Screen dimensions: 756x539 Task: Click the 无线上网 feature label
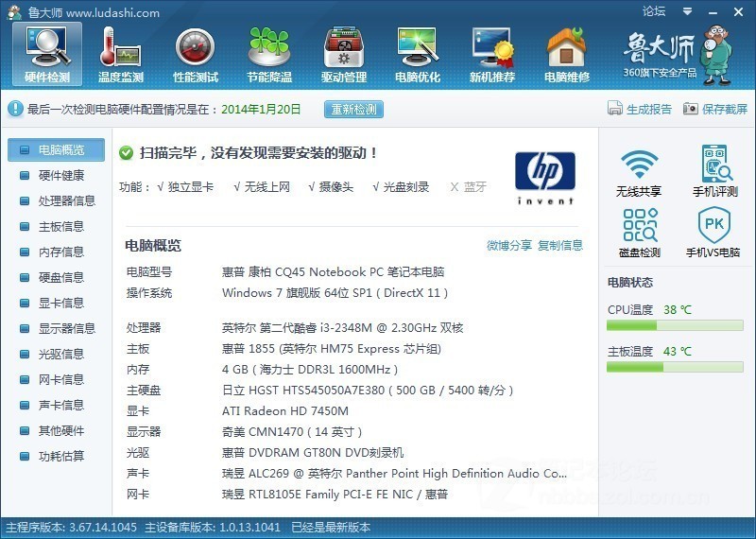coord(266,186)
